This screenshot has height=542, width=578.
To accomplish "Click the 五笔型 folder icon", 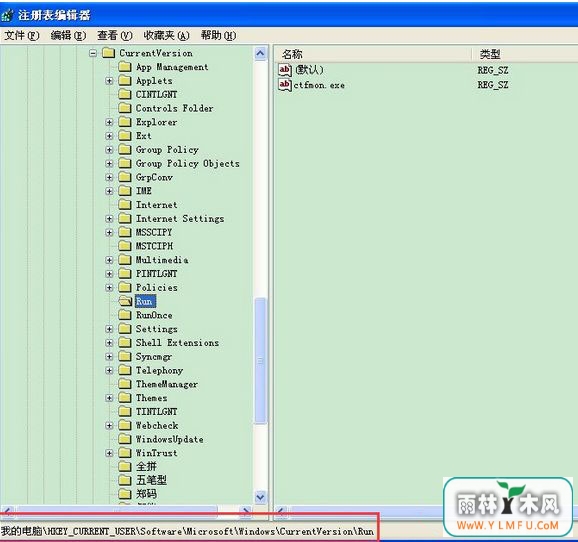I will [x=125, y=480].
